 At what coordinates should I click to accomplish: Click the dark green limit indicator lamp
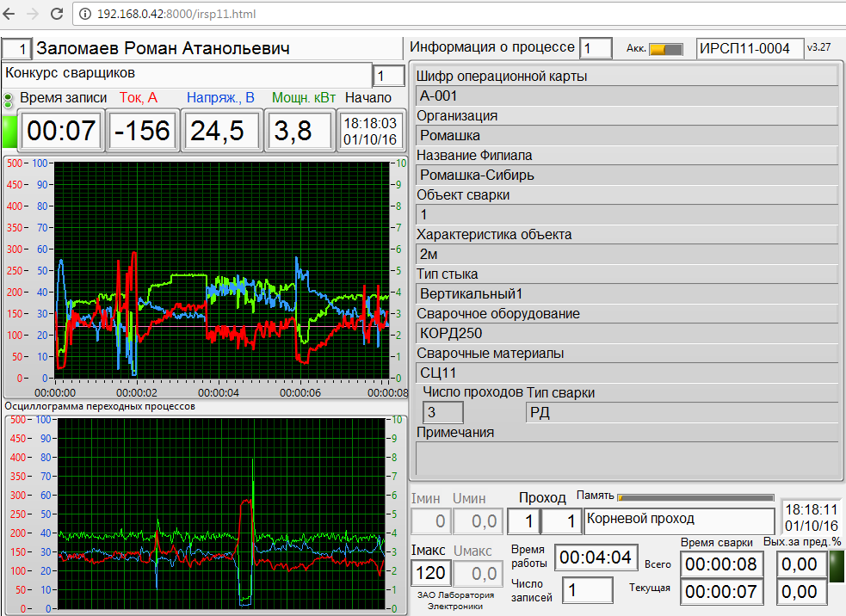(x=836, y=566)
